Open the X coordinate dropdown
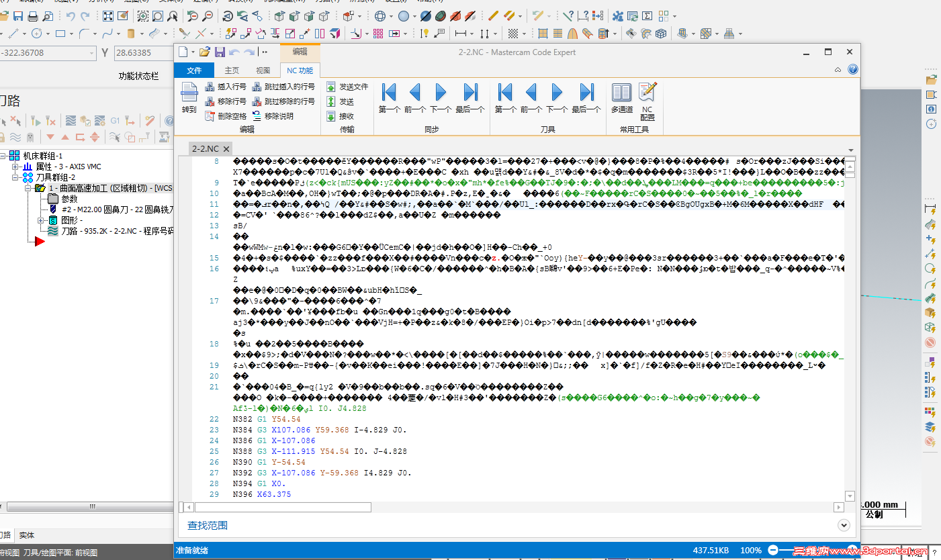The image size is (941, 560). (x=92, y=53)
